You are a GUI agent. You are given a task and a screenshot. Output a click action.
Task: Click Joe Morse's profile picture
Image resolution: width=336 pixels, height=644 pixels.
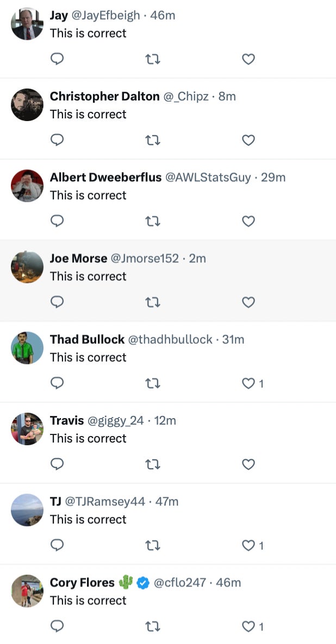(x=27, y=267)
